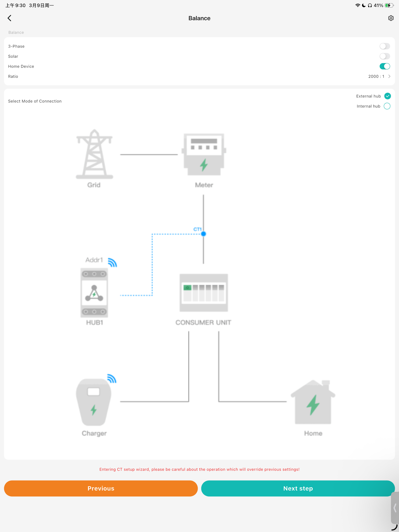Tap the Consumer Unit icon

click(204, 293)
